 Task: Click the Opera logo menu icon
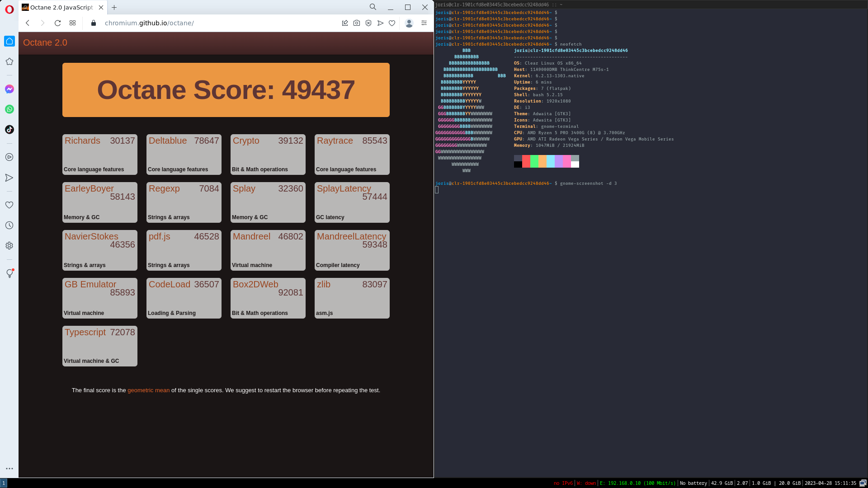pos(9,9)
